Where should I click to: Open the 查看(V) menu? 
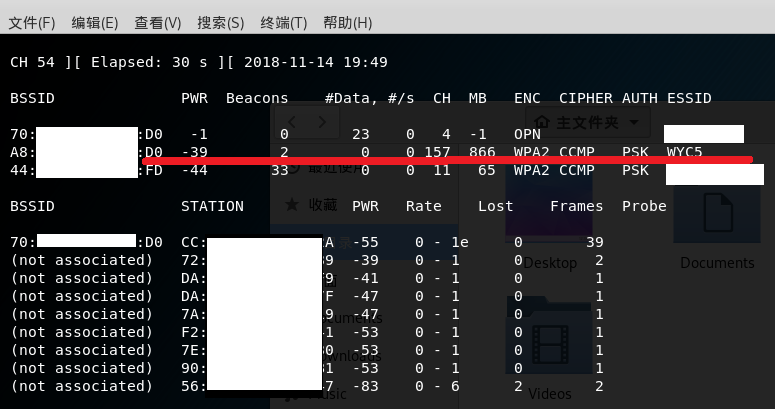(158, 22)
